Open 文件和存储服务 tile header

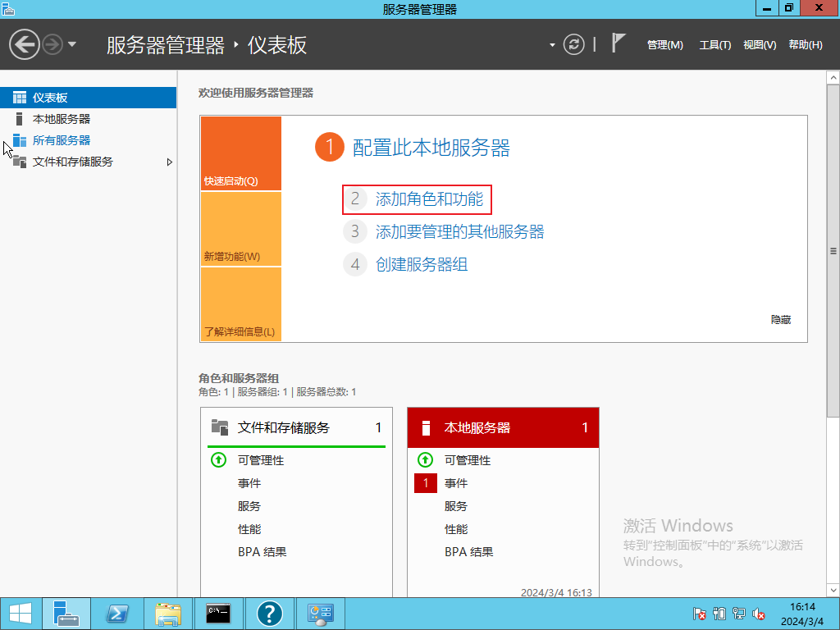click(x=296, y=427)
